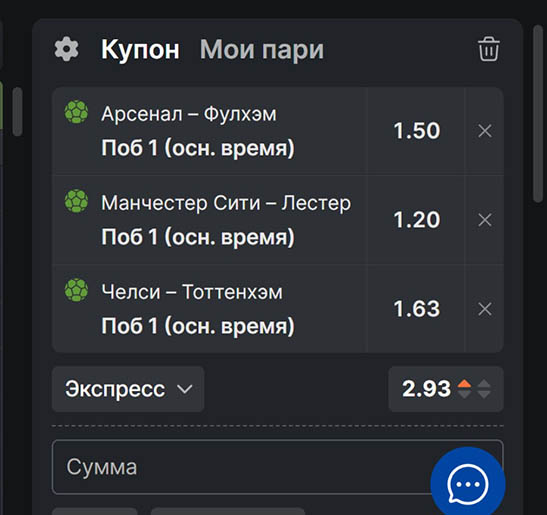Viewport: 547px width, 515px height.
Task: Click the right-side vertical scrollbar
Action: coord(539,113)
